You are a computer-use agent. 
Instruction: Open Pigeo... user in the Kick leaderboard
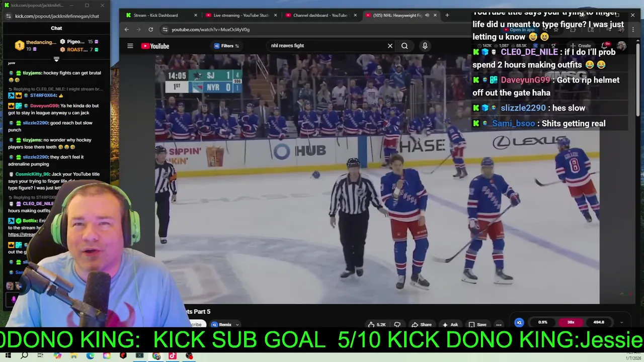point(75,42)
